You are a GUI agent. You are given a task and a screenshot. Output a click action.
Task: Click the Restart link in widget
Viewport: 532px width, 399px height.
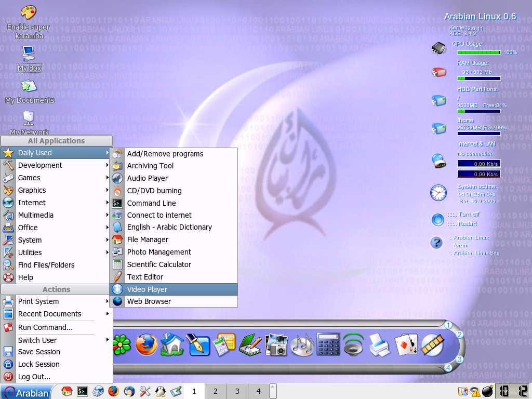click(468, 223)
